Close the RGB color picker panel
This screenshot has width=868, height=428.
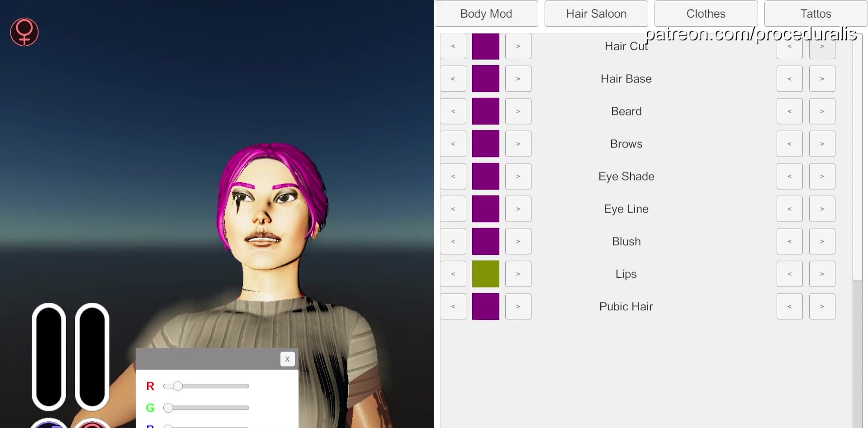287,359
